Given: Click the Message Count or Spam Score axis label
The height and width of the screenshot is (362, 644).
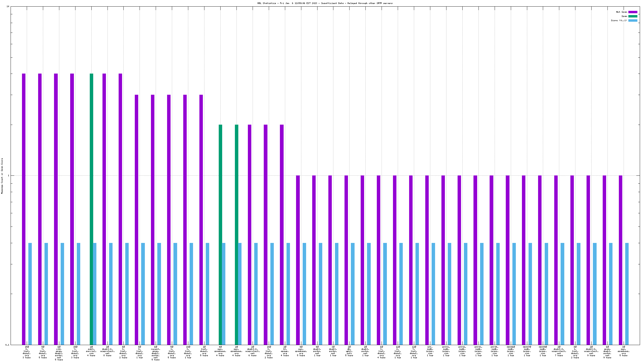Looking at the screenshot, I should 2,176.
